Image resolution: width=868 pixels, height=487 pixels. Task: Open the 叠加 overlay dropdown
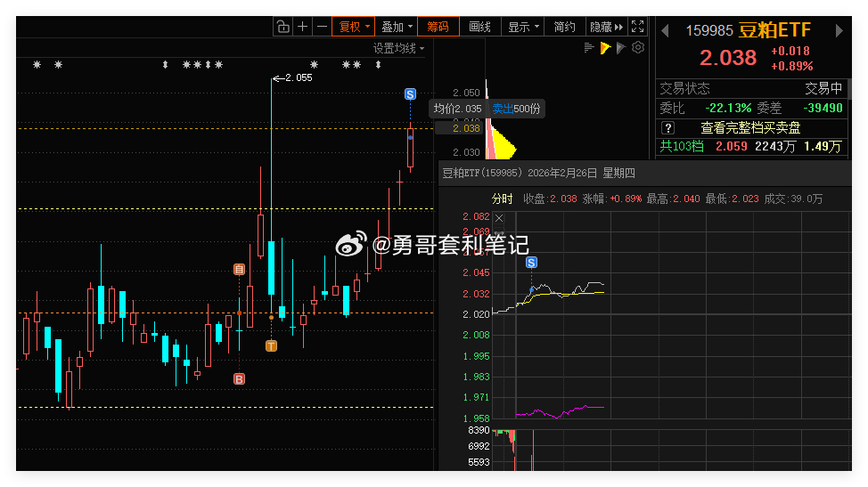397,27
